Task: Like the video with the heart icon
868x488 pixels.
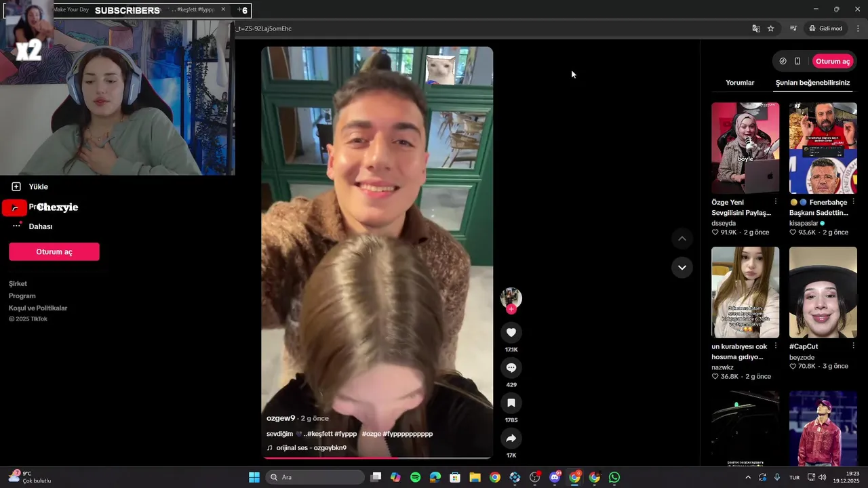Action: [x=511, y=332]
